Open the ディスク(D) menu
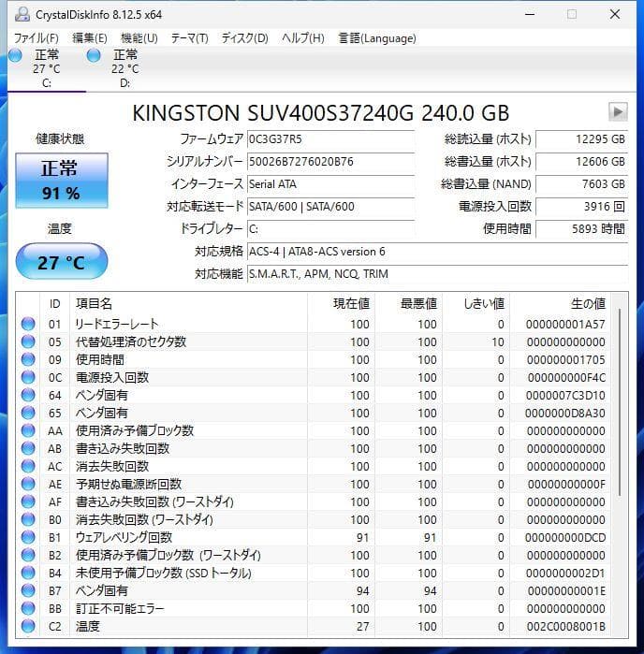Image resolution: width=644 pixels, height=654 pixels. click(x=244, y=38)
